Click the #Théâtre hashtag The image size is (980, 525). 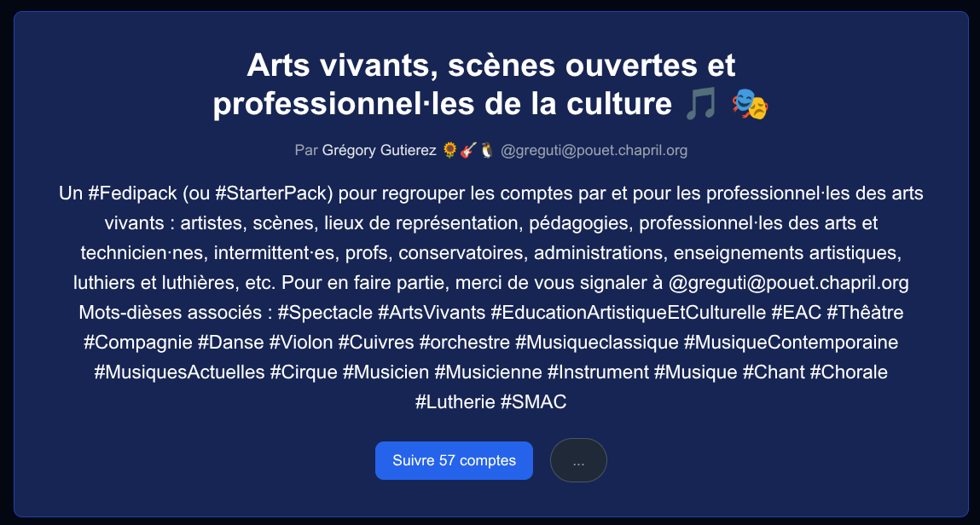click(x=865, y=312)
